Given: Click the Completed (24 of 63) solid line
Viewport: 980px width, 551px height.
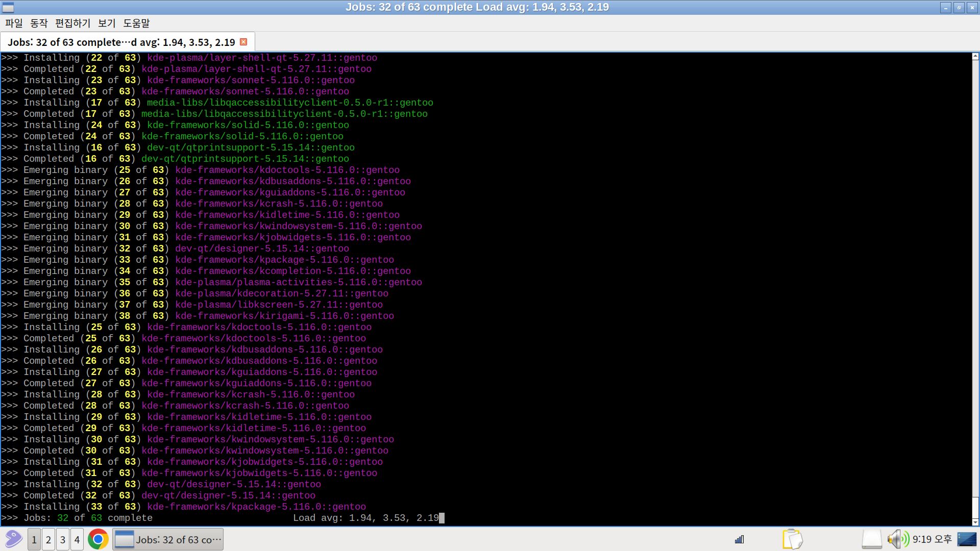Looking at the screenshot, I should 173,136.
